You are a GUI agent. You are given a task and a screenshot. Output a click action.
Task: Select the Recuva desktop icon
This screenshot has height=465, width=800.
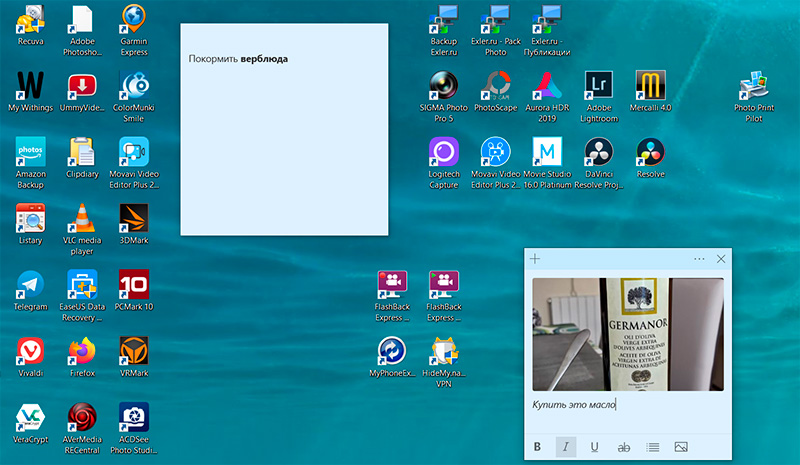click(30, 20)
